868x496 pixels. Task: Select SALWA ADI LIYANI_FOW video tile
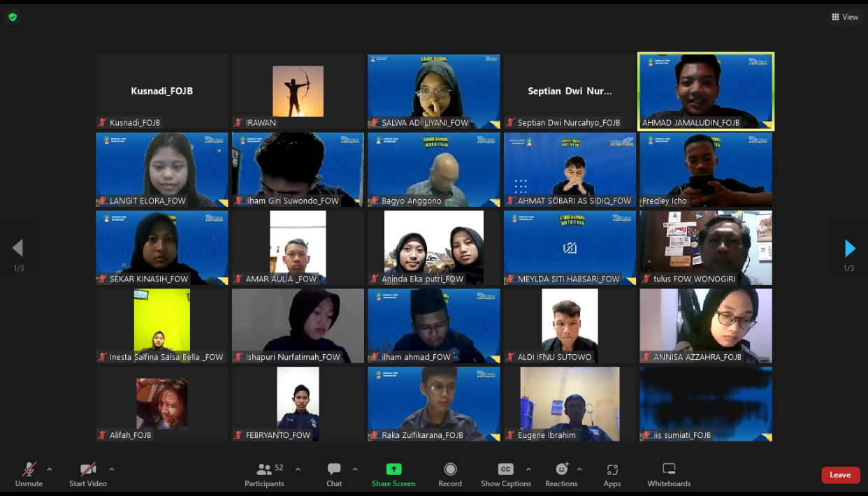click(x=434, y=92)
